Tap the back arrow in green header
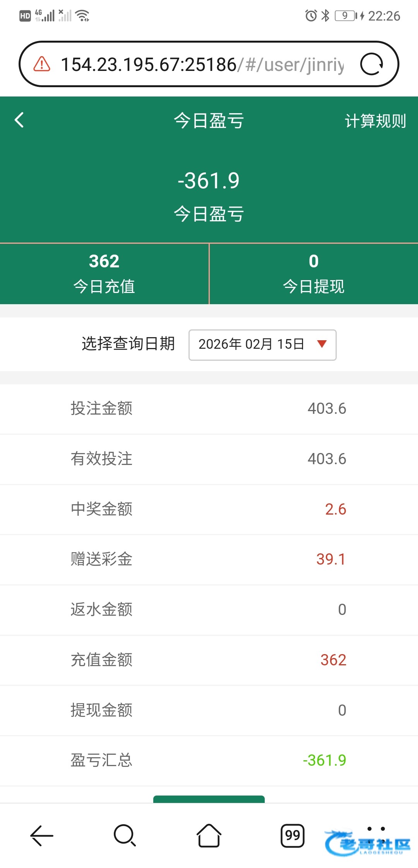This screenshot has height=868, width=418. click(19, 120)
